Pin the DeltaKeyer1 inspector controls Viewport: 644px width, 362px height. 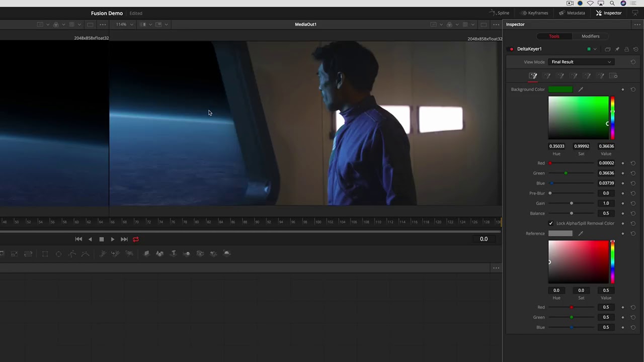[617, 49]
